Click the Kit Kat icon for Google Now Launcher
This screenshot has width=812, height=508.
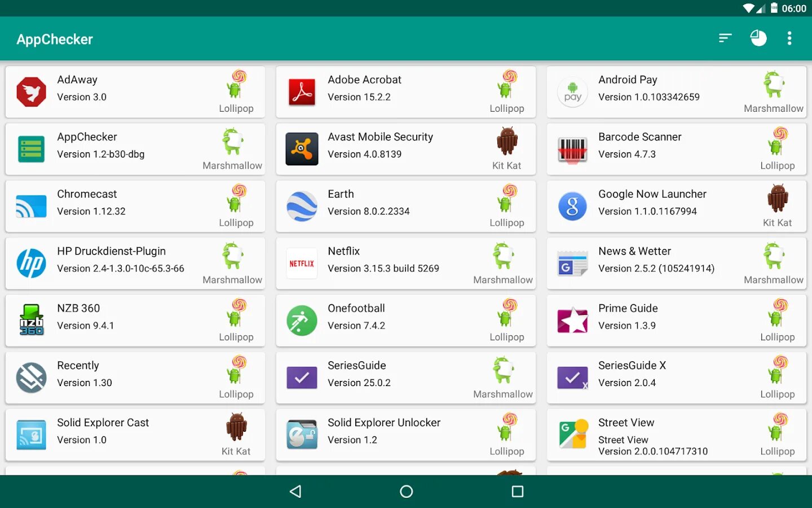[x=778, y=198]
